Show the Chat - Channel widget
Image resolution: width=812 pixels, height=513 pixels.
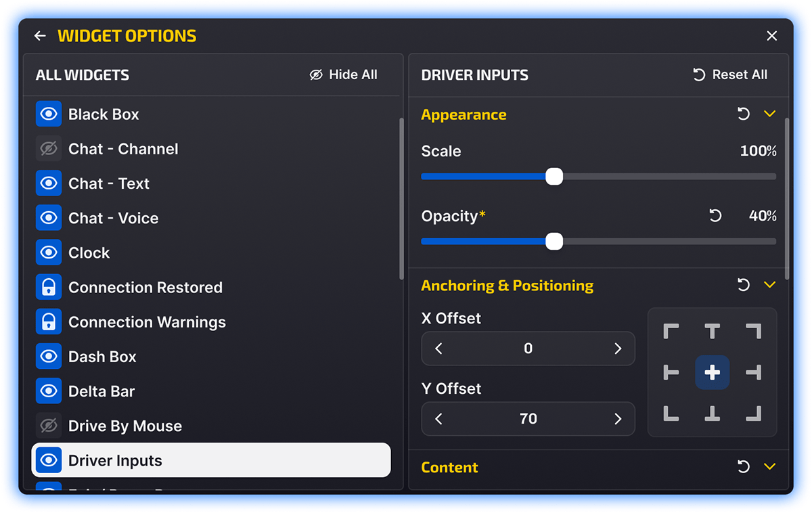(x=49, y=150)
